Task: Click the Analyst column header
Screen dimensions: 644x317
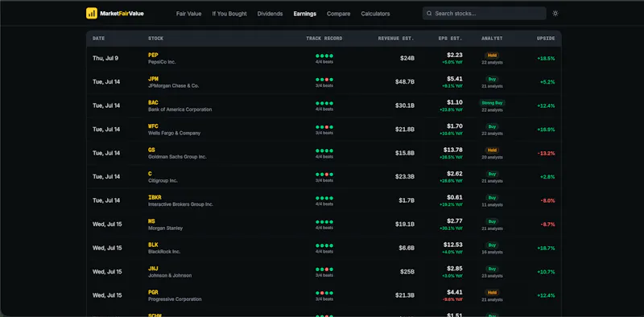Action: pyautogui.click(x=492, y=39)
